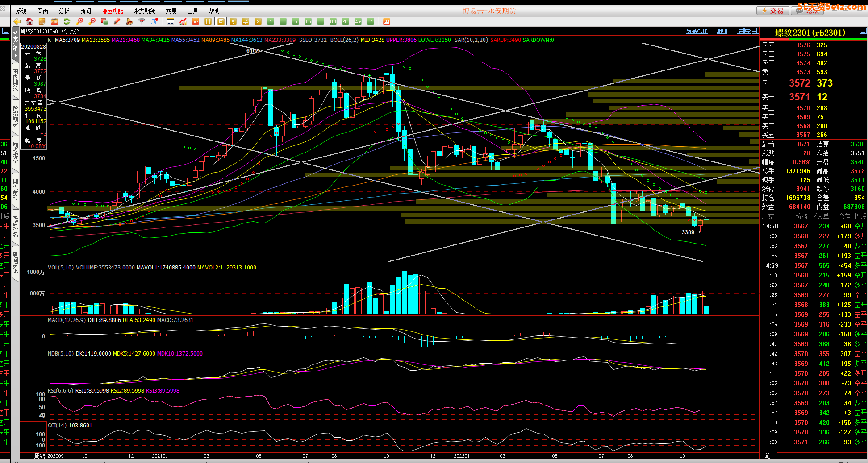Click the X custom period icon
Screen dimensions: 868x463
[x=258, y=21]
